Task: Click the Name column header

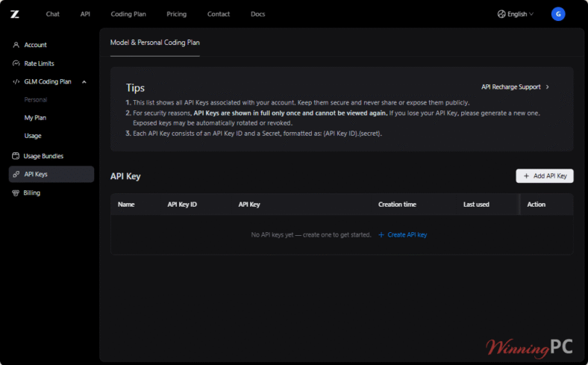Action: pyautogui.click(x=126, y=205)
